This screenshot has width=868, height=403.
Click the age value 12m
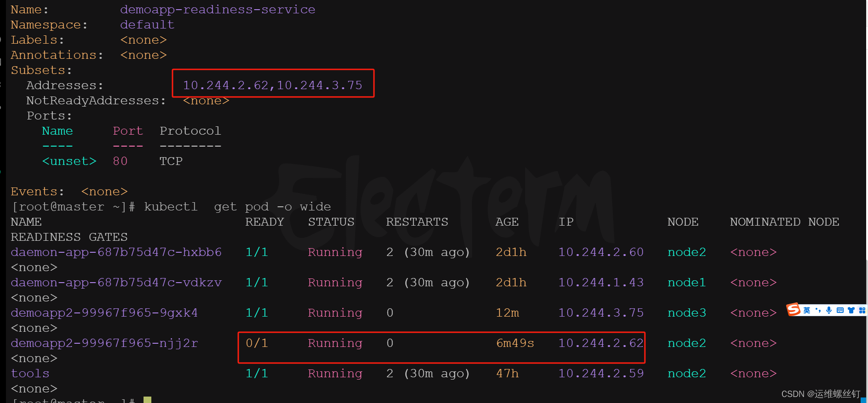507,313
